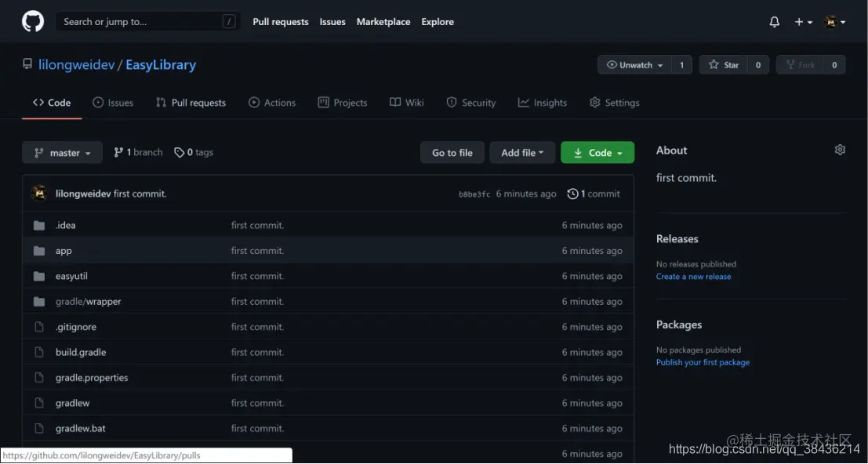
Task: Open the 1 commit history link
Action: 594,194
